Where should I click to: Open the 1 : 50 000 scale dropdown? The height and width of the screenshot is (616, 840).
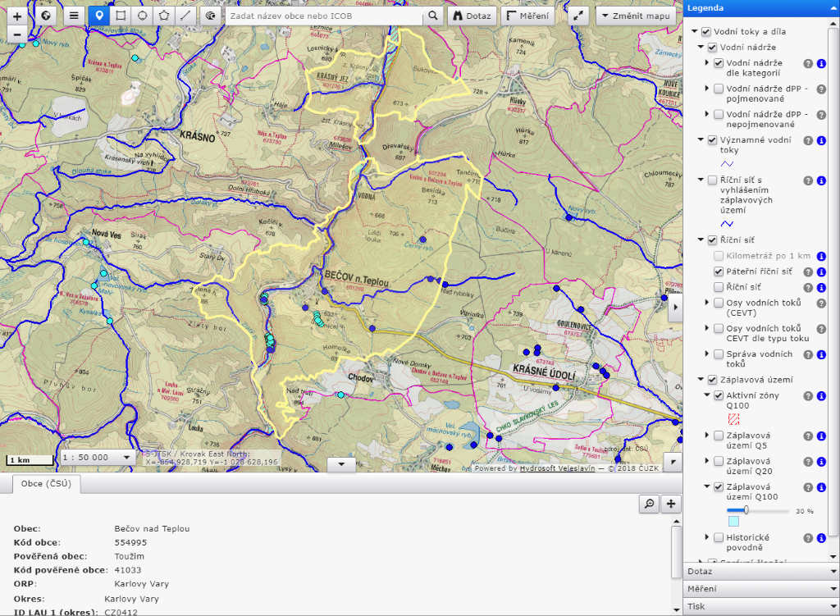97,458
